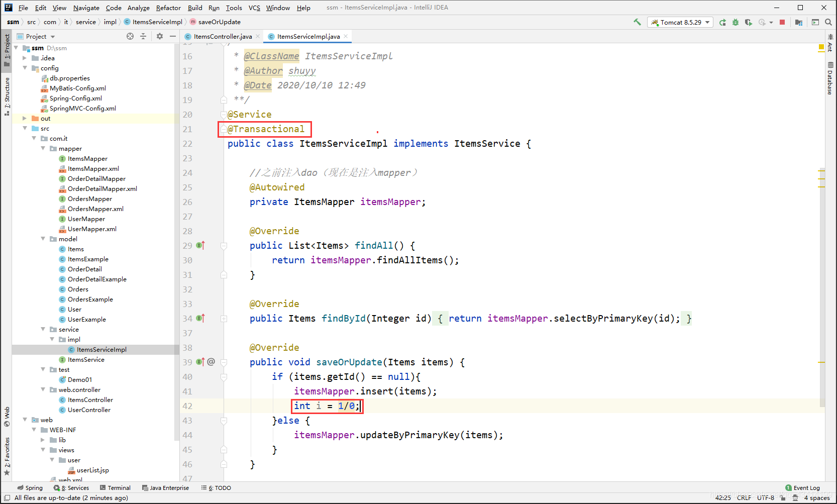Viewport: 837px width, 504px height.
Task: Open the Services tool window
Action: [71, 488]
